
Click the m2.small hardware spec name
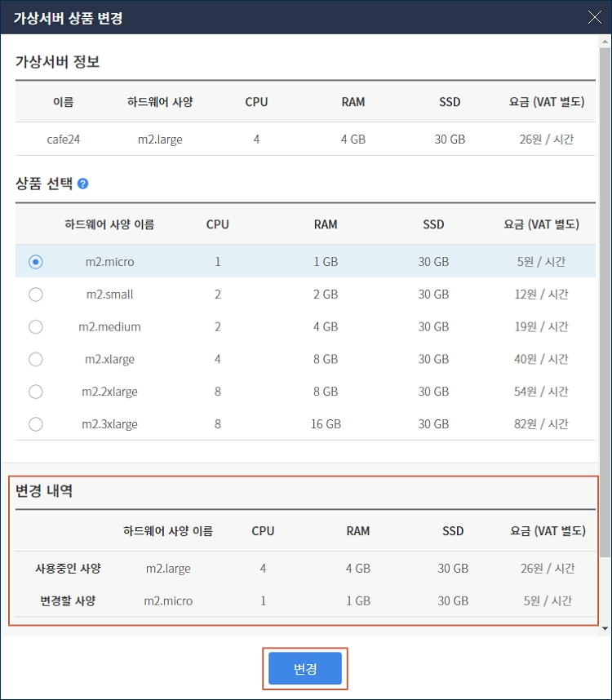coord(109,295)
